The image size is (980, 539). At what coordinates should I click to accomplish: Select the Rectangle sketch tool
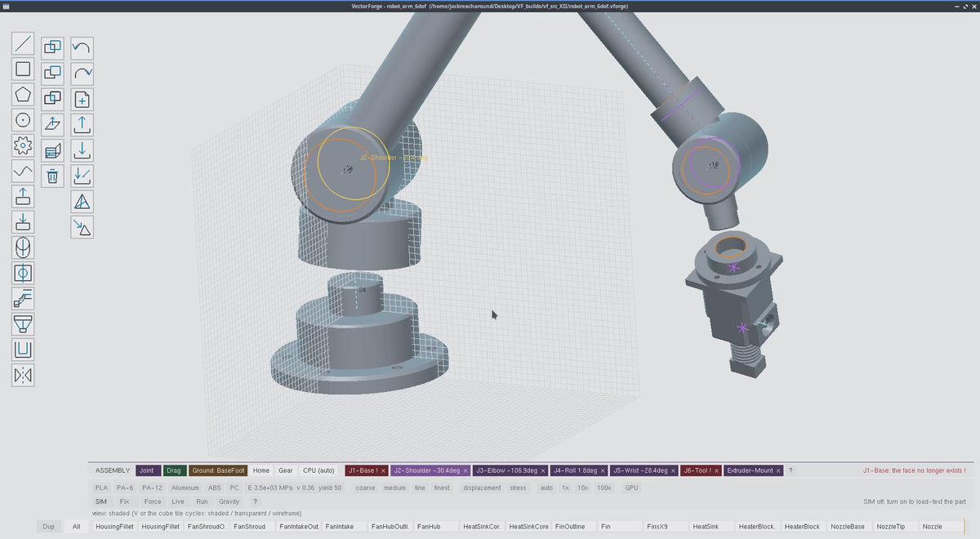pos(23,69)
